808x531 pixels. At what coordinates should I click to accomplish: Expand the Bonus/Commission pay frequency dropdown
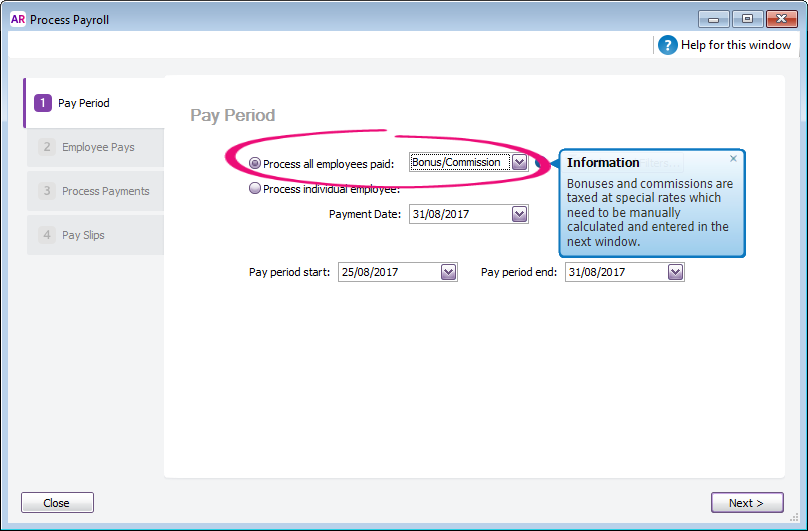click(x=519, y=163)
